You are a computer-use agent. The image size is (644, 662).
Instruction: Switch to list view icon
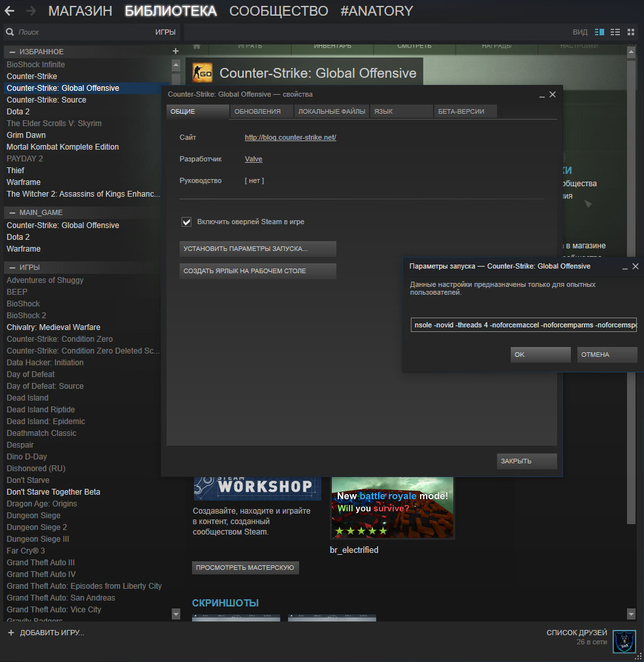tap(615, 32)
